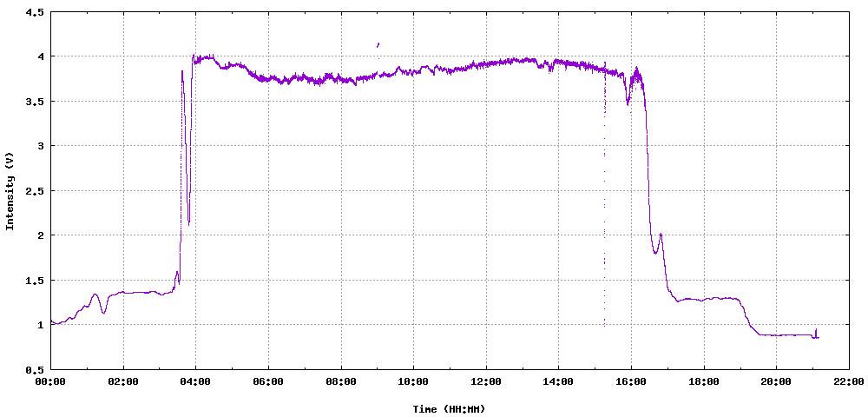Select the 02:00 x-axis tick label
The height and width of the screenshot is (417, 868).
(123, 381)
